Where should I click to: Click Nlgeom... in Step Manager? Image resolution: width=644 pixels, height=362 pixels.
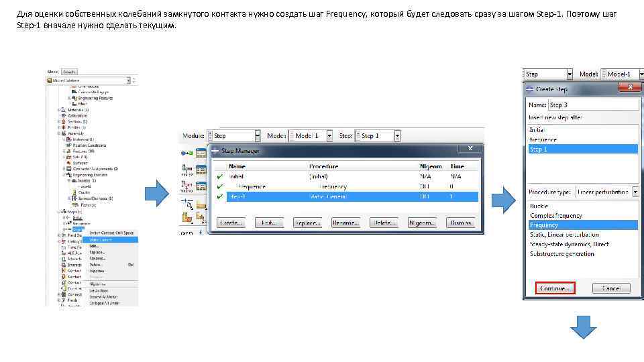point(422,223)
